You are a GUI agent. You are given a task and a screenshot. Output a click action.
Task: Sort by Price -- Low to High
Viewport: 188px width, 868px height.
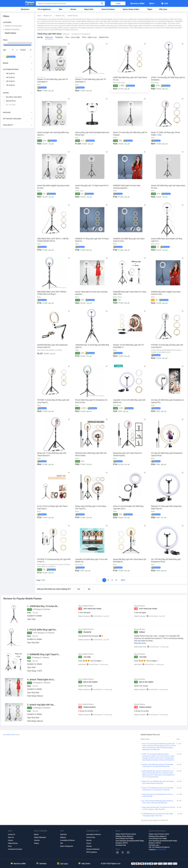coord(70,37)
